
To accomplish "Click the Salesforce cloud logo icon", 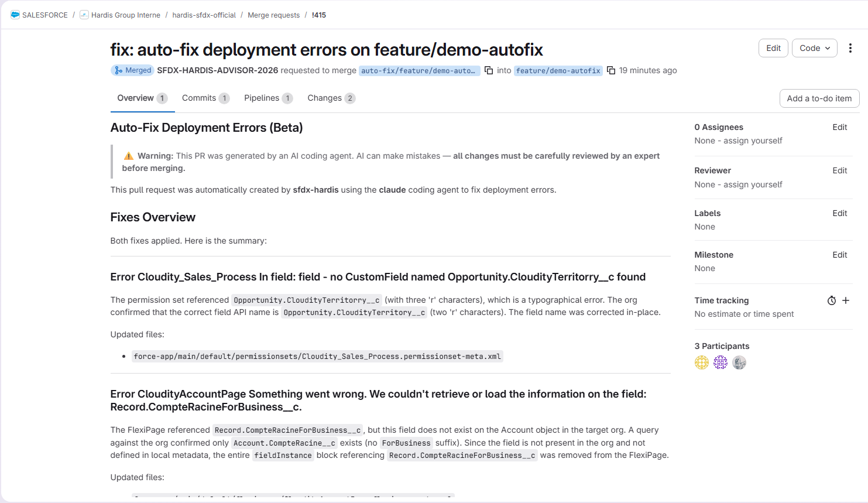I will coord(15,15).
